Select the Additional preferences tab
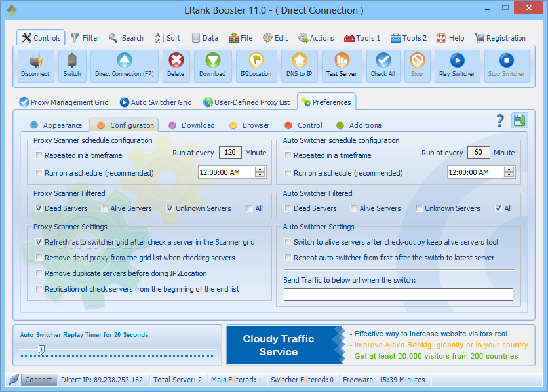Image resolution: width=548 pixels, height=392 pixels. click(x=359, y=125)
